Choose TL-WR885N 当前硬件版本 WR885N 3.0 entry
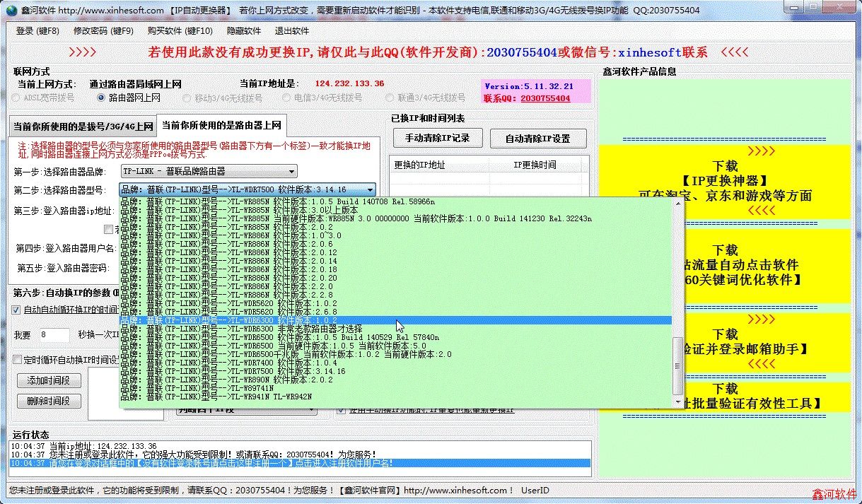The image size is (862, 504). click(396, 218)
